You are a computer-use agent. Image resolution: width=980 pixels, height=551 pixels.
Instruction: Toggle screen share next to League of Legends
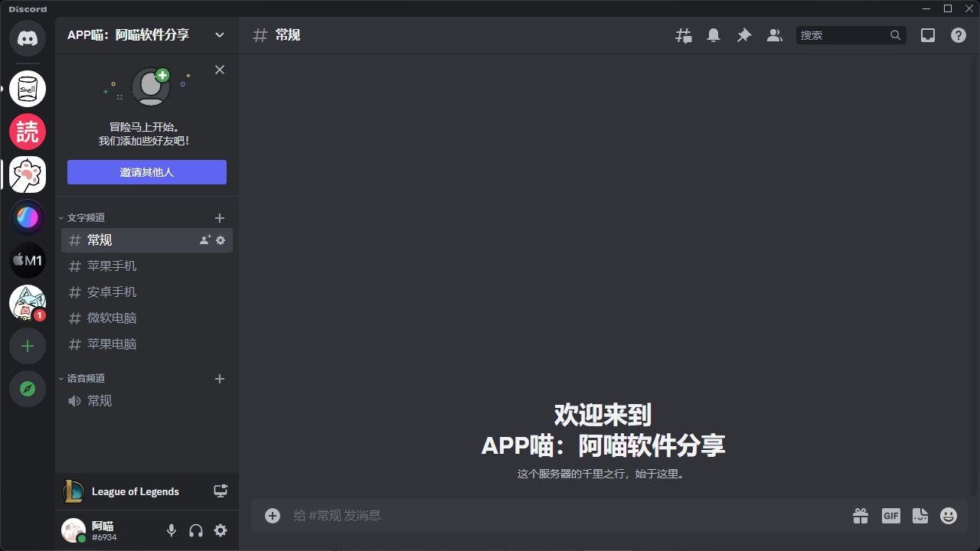(220, 491)
